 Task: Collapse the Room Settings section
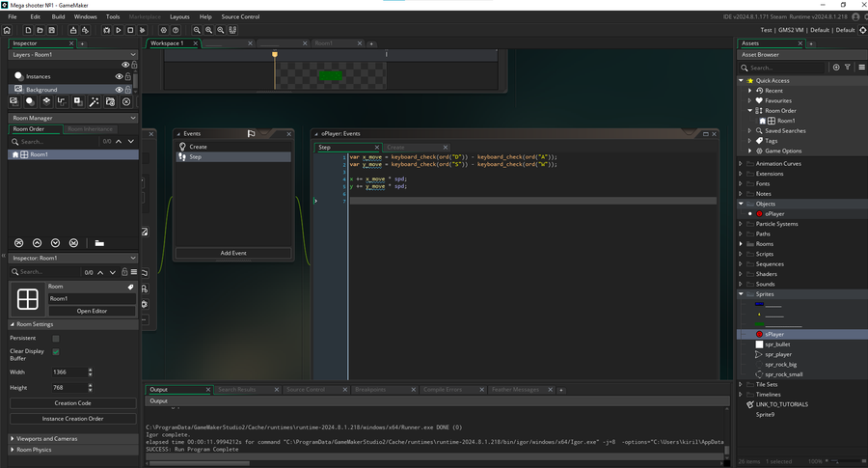(x=13, y=324)
